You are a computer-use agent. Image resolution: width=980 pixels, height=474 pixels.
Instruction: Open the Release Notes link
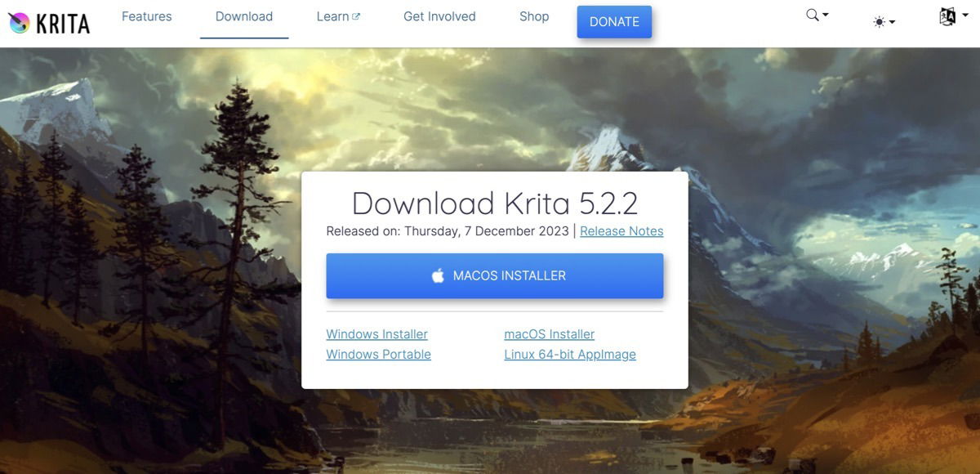[x=621, y=230]
